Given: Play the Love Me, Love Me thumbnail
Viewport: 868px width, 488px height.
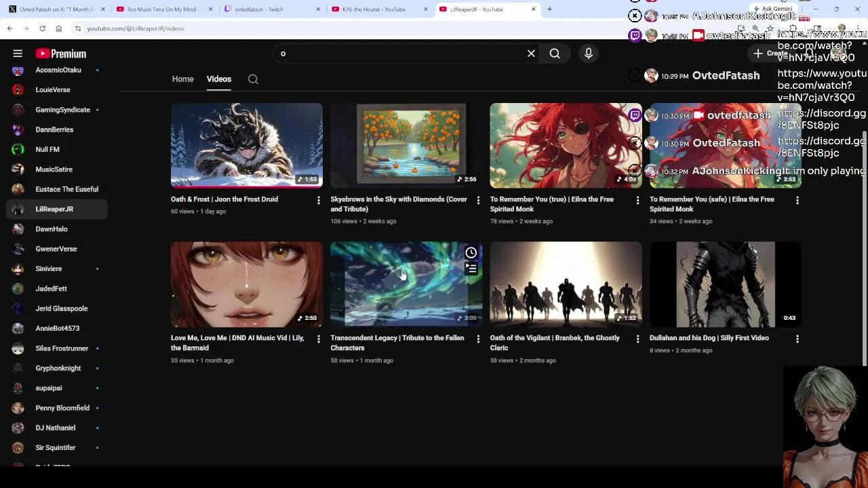Looking at the screenshot, I should click(x=247, y=285).
